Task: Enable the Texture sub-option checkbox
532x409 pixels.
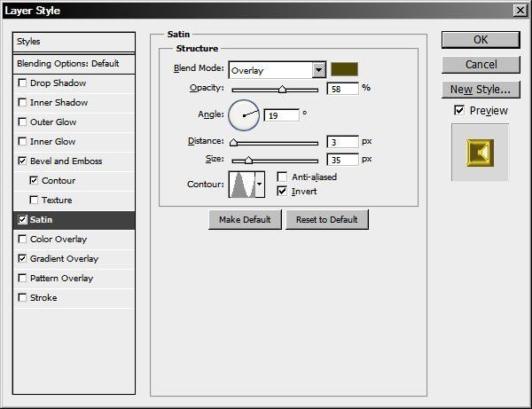Action: (34, 200)
